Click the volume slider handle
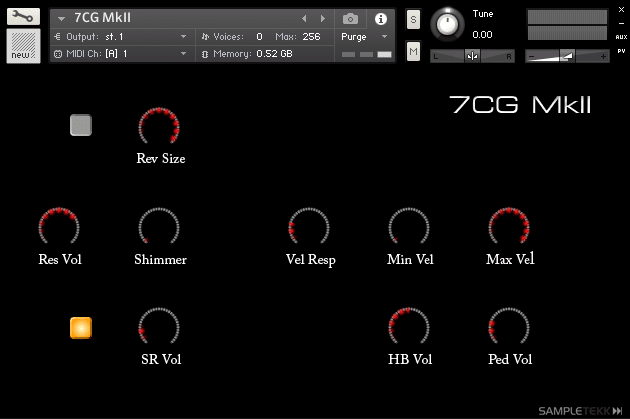Screen dimensions: 630x419 (x=567, y=56)
